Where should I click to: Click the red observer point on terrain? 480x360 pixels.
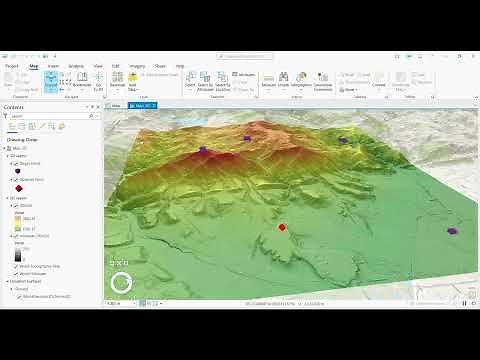(x=282, y=227)
